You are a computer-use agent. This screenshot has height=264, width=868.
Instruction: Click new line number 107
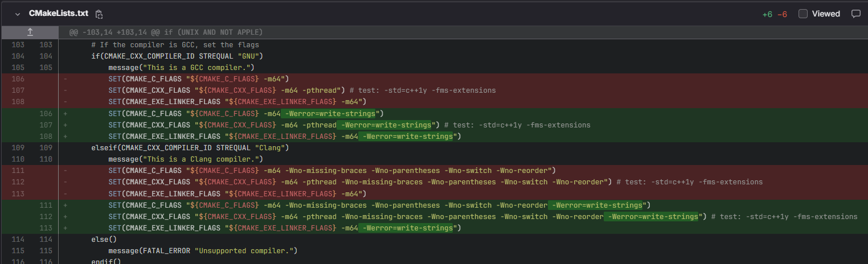tap(46, 125)
